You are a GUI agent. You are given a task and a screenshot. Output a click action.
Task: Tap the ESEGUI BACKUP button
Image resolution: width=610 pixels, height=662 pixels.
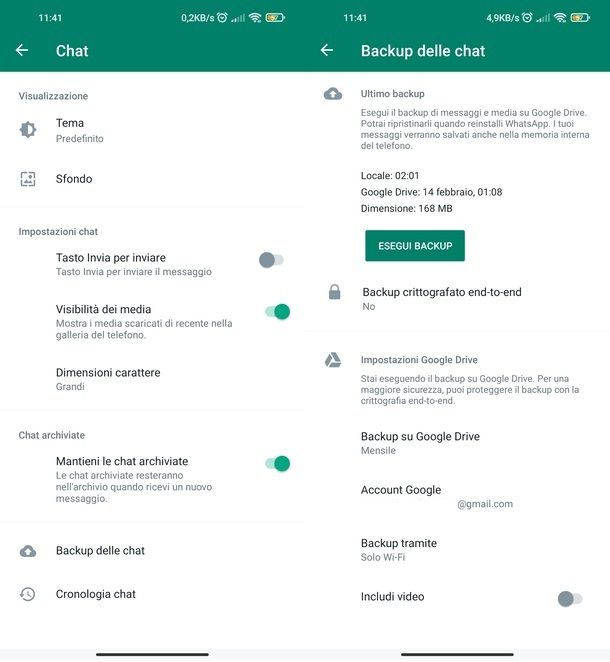415,246
